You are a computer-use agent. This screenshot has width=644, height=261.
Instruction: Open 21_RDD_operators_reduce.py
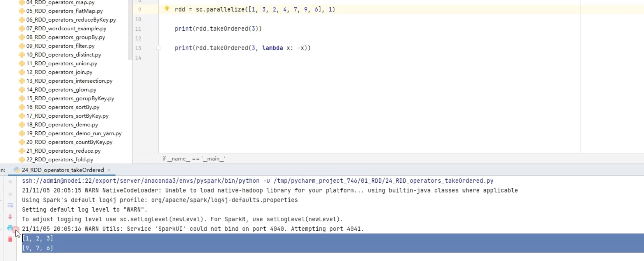click(63, 151)
